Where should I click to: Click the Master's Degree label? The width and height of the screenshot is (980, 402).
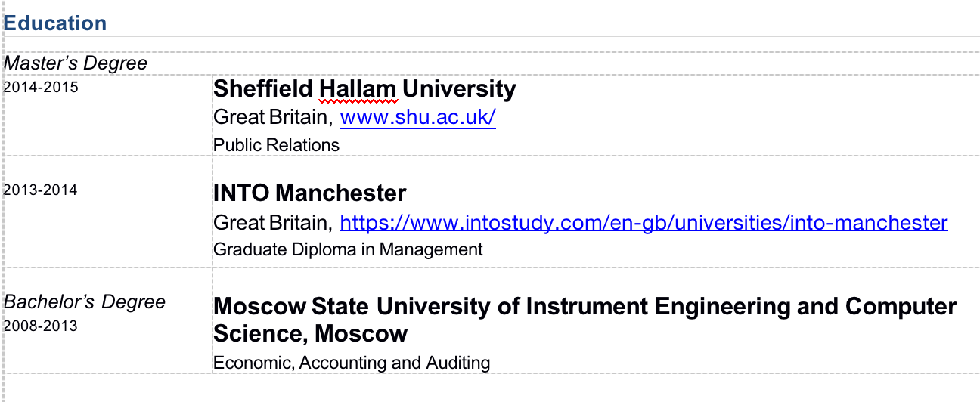pos(76,63)
